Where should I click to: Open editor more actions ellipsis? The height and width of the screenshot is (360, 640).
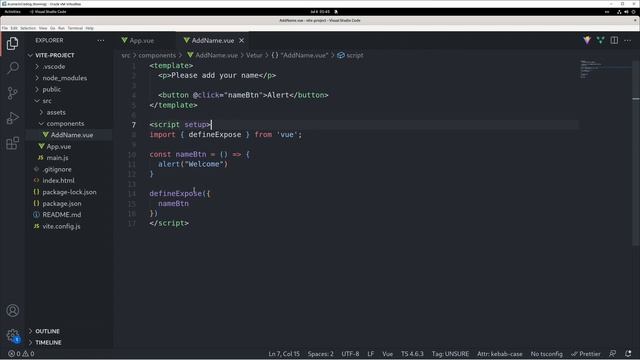point(628,40)
